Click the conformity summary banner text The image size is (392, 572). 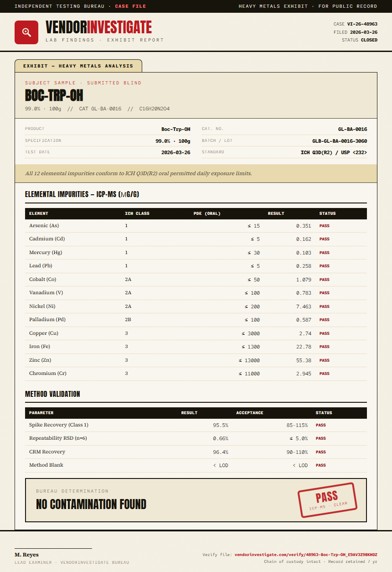pos(139,173)
